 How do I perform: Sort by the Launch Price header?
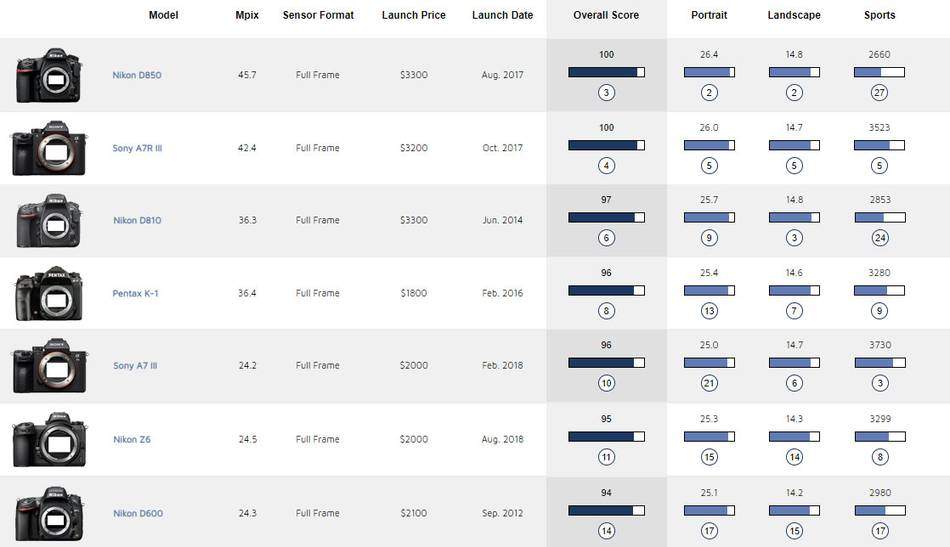click(414, 15)
